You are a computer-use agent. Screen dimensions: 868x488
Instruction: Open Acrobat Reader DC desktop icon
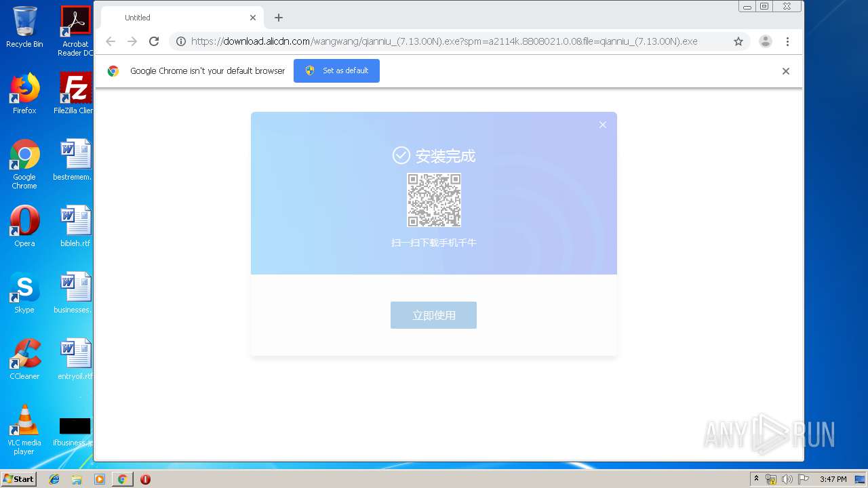click(x=75, y=31)
